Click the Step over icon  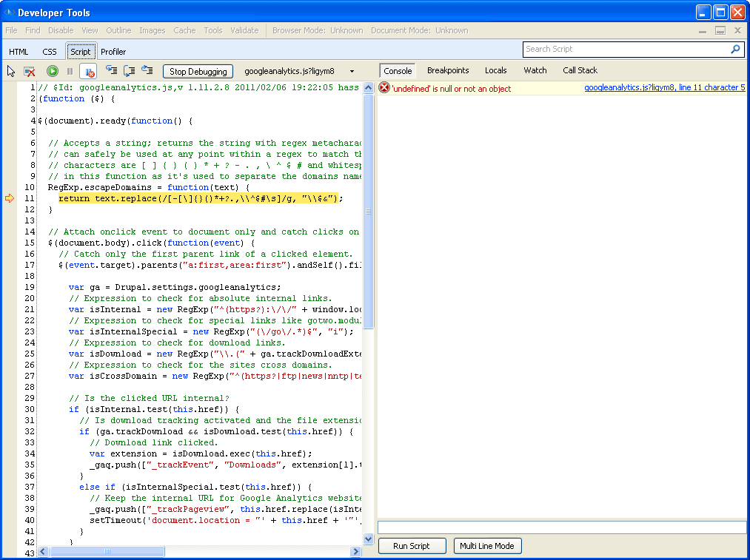pyautogui.click(x=129, y=71)
